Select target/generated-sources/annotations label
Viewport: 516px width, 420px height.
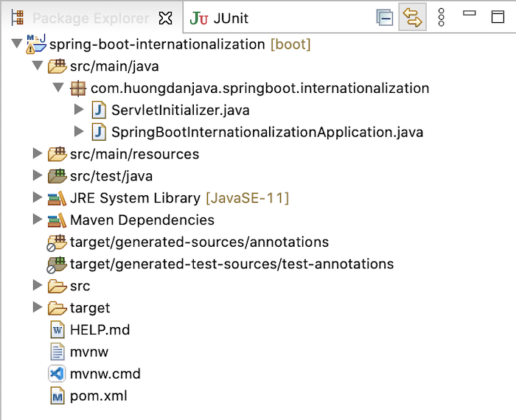point(199,242)
